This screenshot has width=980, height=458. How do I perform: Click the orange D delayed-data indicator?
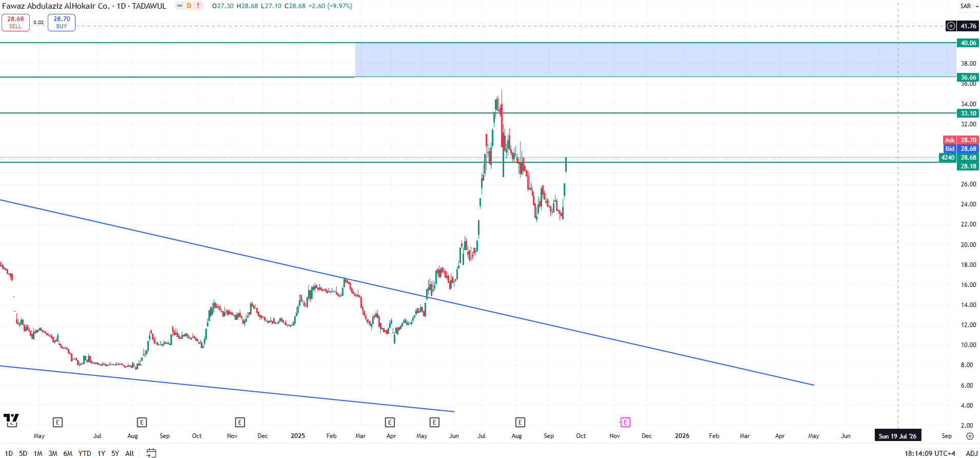pos(189,6)
